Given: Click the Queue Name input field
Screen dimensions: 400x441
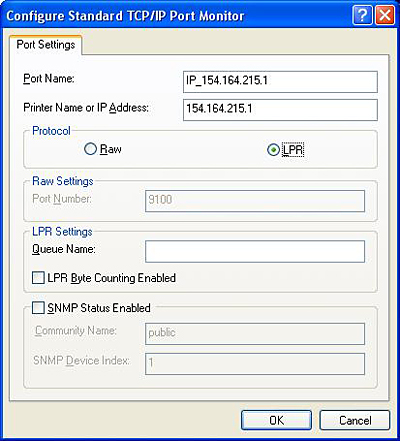Looking at the screenshot, I should (x=255, y=251).
